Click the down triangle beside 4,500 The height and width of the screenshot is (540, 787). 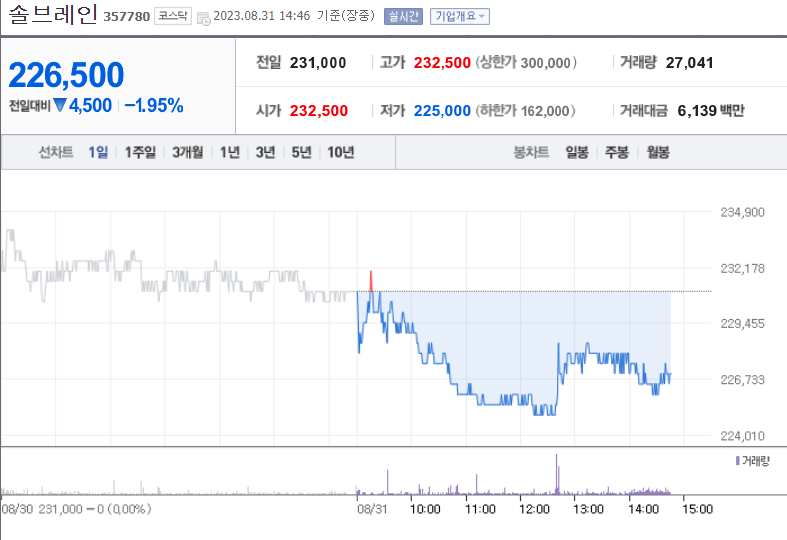click(60, 105)
